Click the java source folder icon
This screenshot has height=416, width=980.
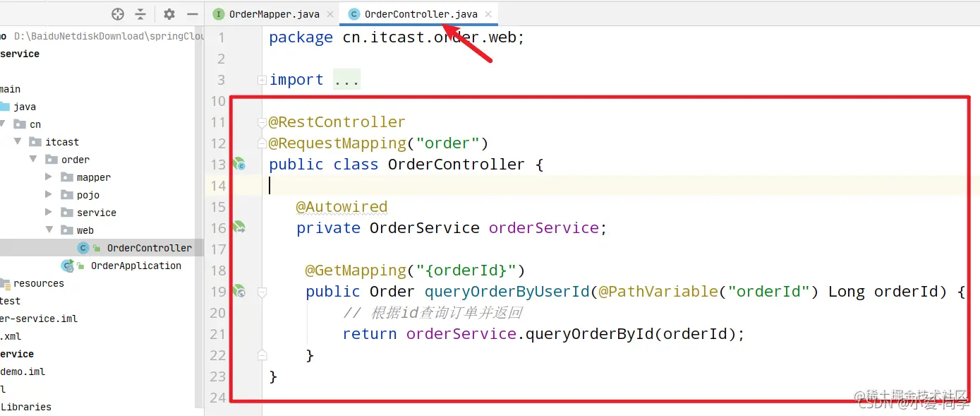pos(4,107)
